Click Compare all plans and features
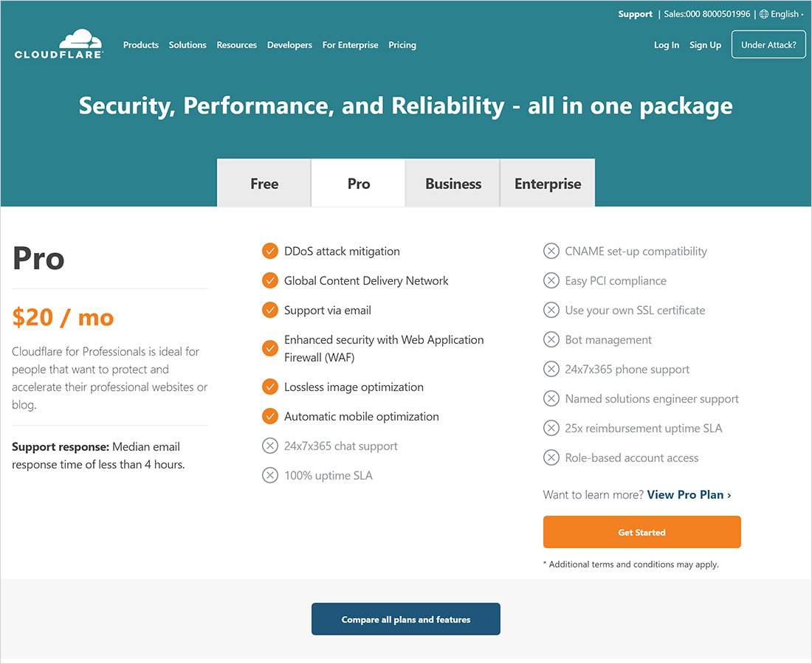The width and height of the screenshot is (812, 664). pos(406,619)
